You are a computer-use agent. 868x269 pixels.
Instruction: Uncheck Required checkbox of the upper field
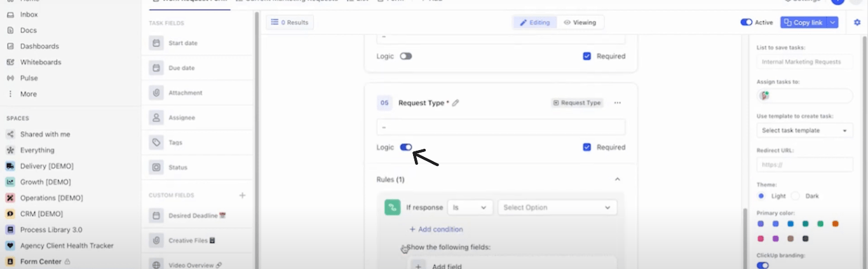pyautogui.click(x=587, y=56)
